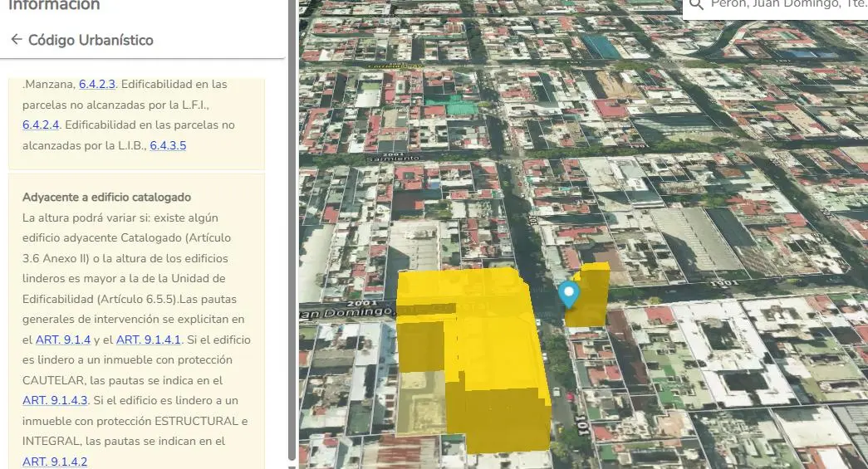The height and width of the screenshot is (469, 868).
Task: Click the 'Adyacente a edificio catalogado' heading
Action: pyautogui.click(x=106, y=198)
